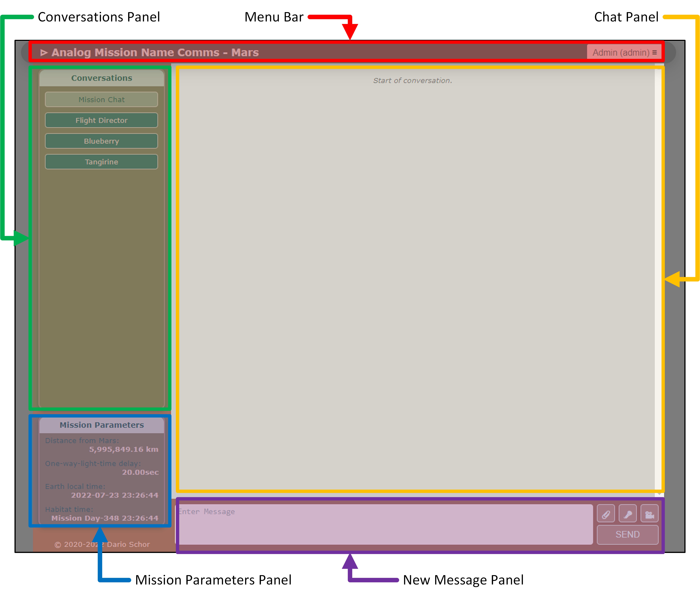700x597 pixels.
Task: Click the Analog Mission Name Comms - Mars title
Action: click(155, 52)
